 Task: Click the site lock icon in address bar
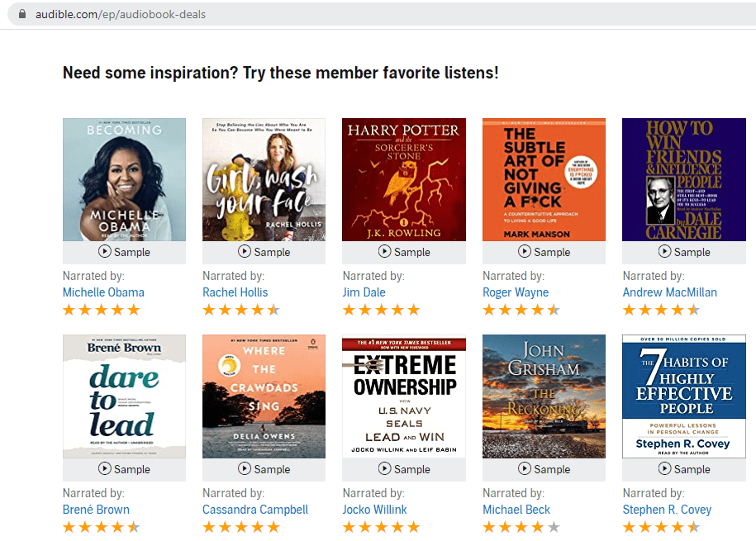[21, 14]
